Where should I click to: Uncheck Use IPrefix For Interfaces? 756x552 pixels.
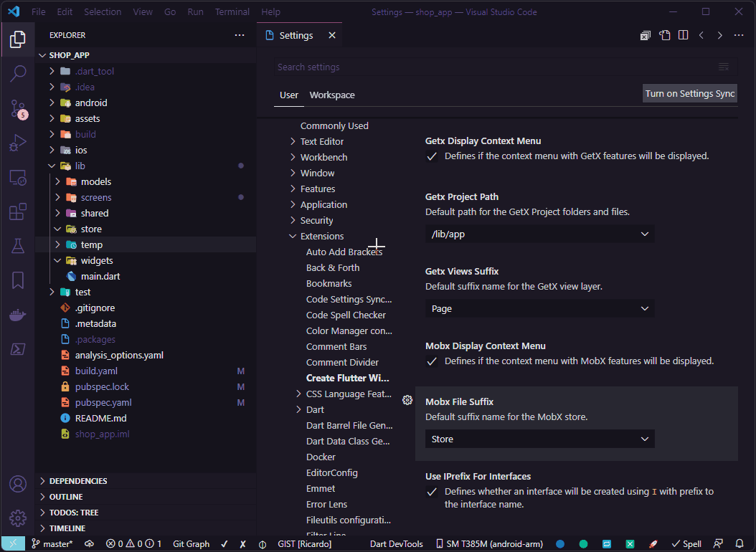(432, 492)
